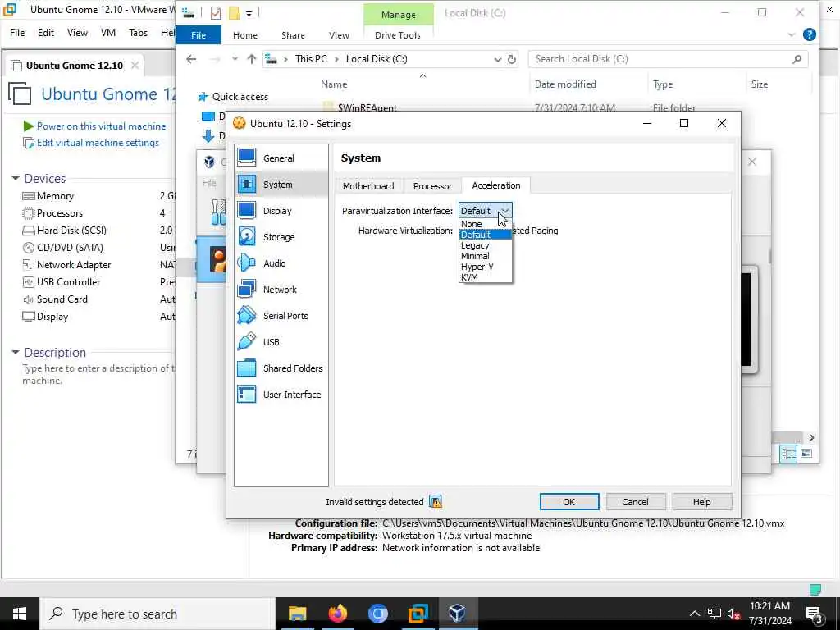The width and height of the screenshot is (840, 630).
Task: Select the Acceleration tab
Action: pyautogui.click(x=496, y=185)
